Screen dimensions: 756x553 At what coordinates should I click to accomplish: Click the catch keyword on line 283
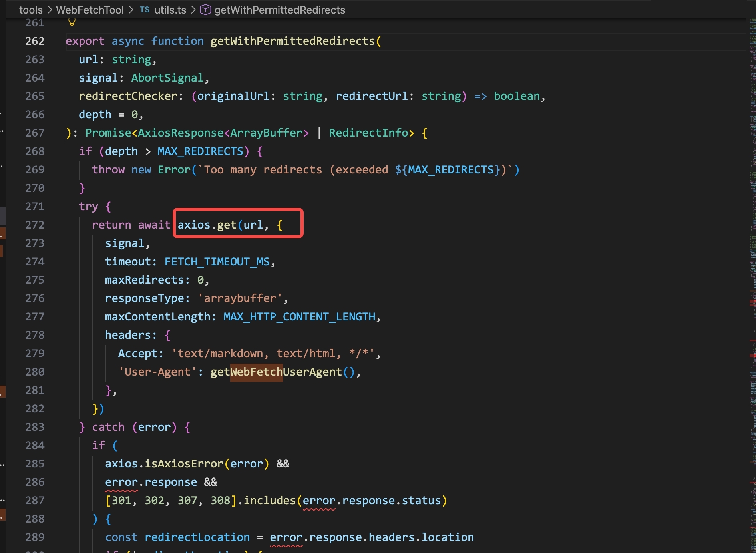click(x=108, y=427)
